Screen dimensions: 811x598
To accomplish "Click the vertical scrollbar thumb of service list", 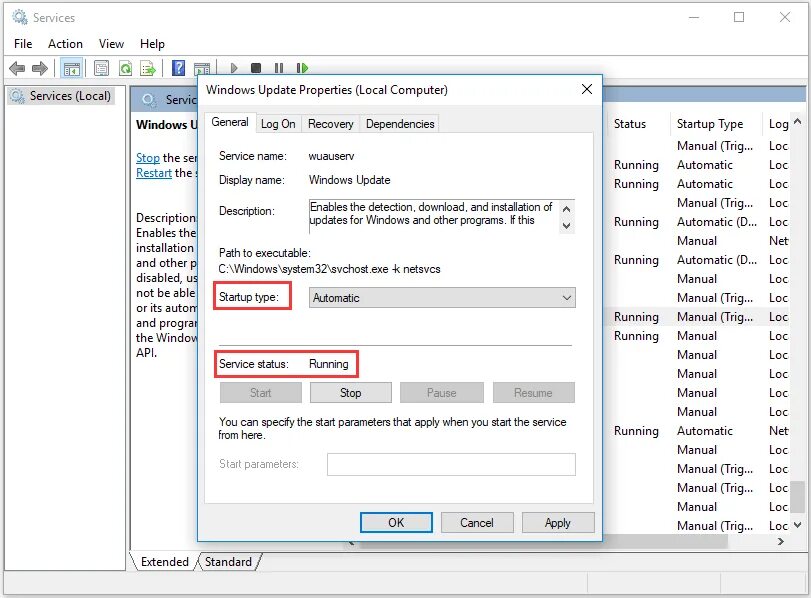I will pos(799,497).
